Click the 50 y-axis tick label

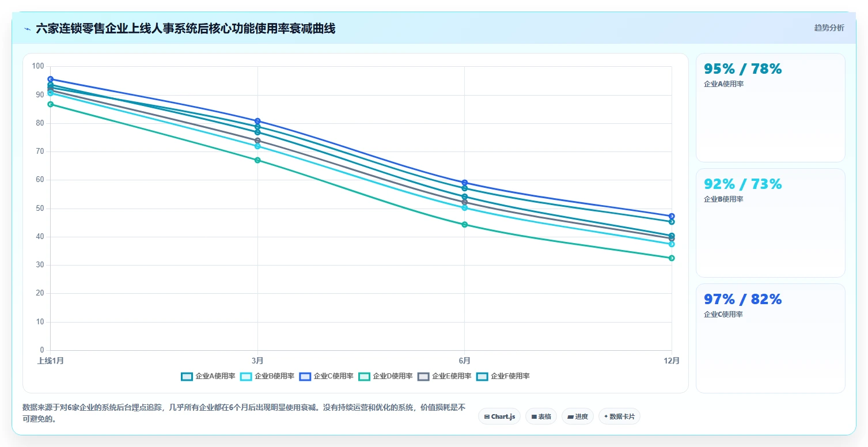40,208
